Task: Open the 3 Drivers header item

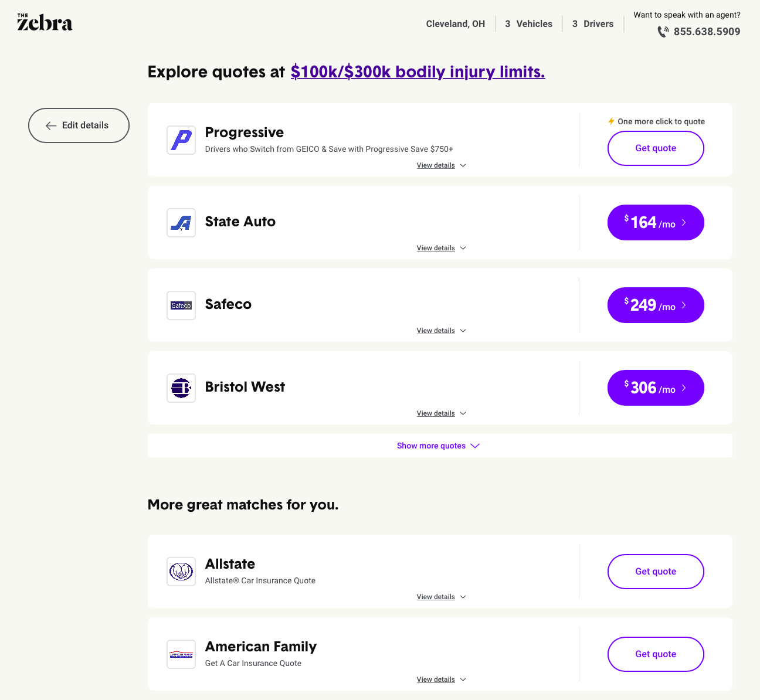Action: click(593, 24)
